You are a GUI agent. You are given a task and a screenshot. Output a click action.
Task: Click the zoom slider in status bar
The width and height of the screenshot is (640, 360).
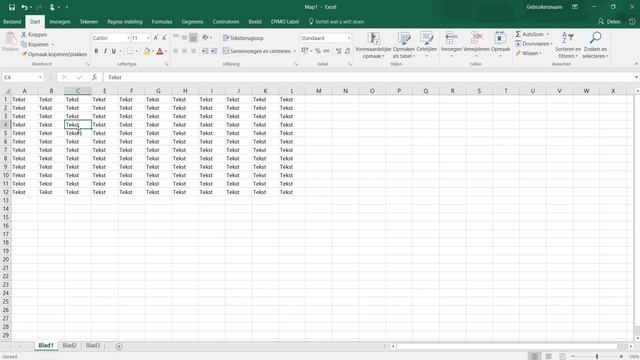coord(597,356)
